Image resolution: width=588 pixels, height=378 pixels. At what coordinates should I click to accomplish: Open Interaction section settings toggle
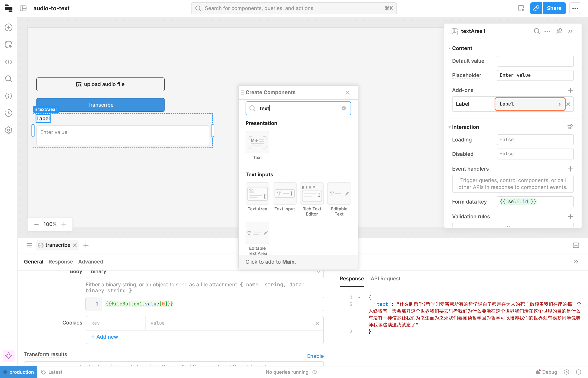click(x=570, y=127)
